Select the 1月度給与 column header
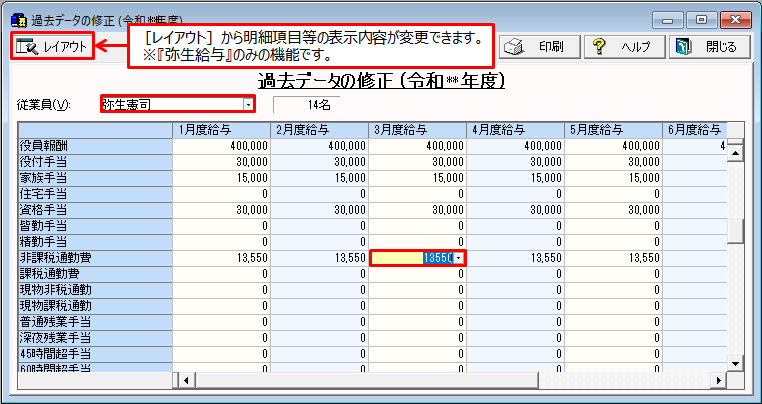Screen dimensions: 762x404 point(222,130)
